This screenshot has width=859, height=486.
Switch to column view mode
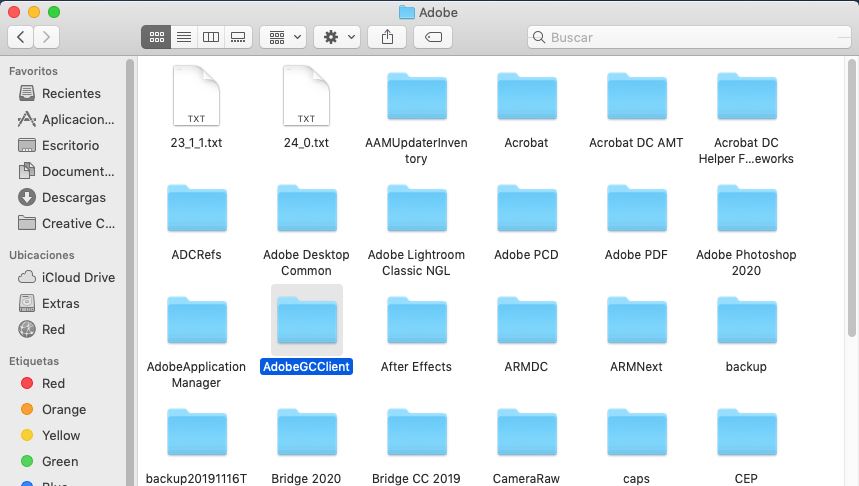(x=210, y=37)
